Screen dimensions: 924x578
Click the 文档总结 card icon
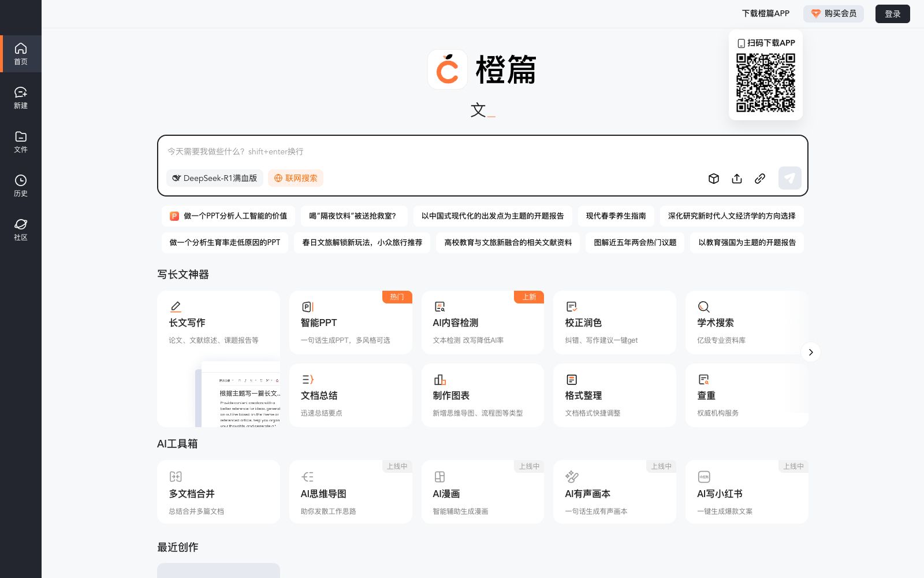pyautogui.click(x=308, y=380)
